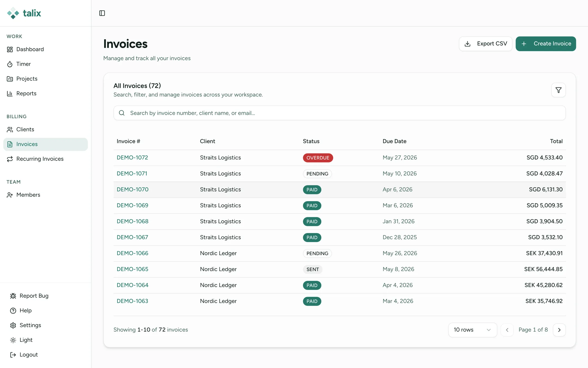
Task: Open invoice DEMO-1072
Action: [132, 158]
